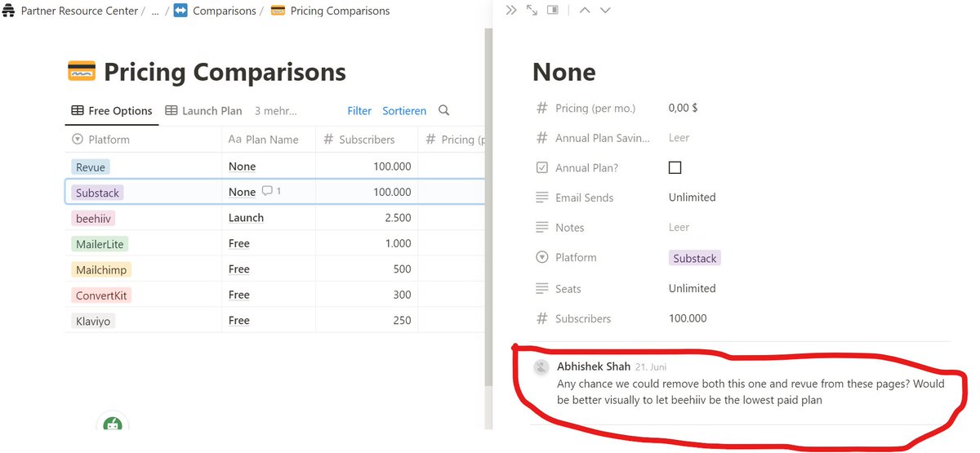Click the Mailchimp platform tag

(100, 269)
